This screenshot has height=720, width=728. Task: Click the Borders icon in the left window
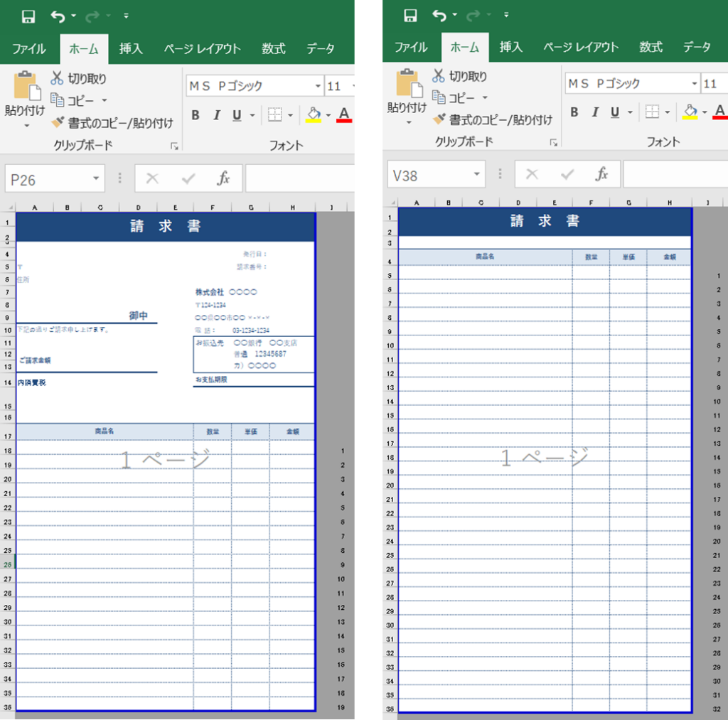click(x=275, y=114)
